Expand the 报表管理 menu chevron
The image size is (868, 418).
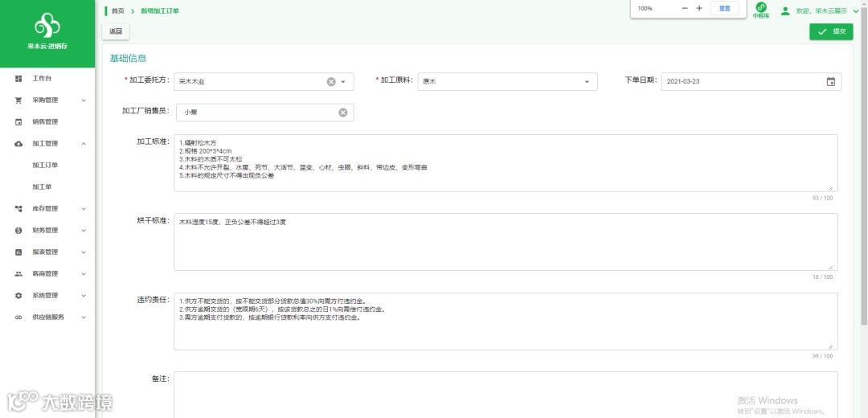[x=84, y=252]
